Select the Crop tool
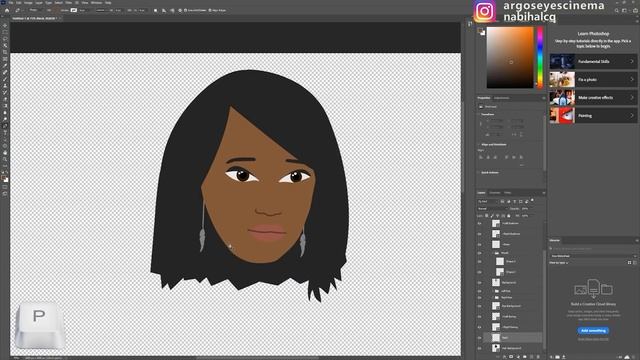 tap(5, 52)
